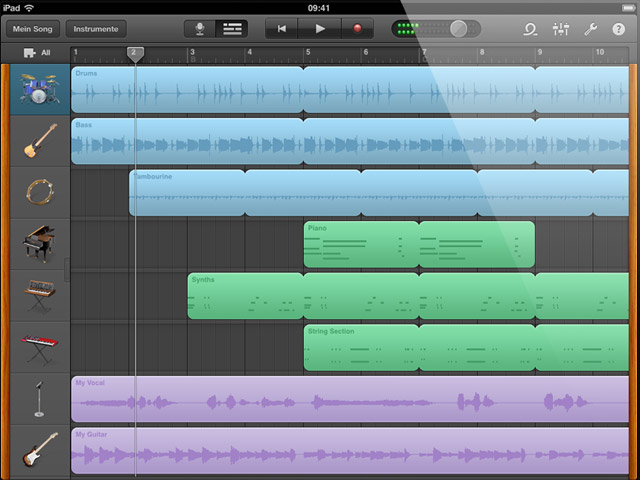This screenshot has width=640, height=480.
Task: Open the Instrumente browser button
Action: (96, 29)
